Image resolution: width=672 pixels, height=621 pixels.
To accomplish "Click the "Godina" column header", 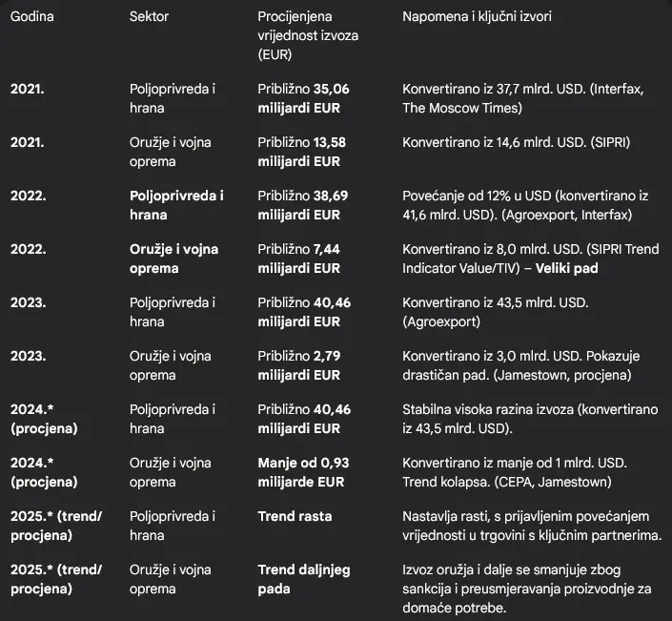I will click(32, 18).
